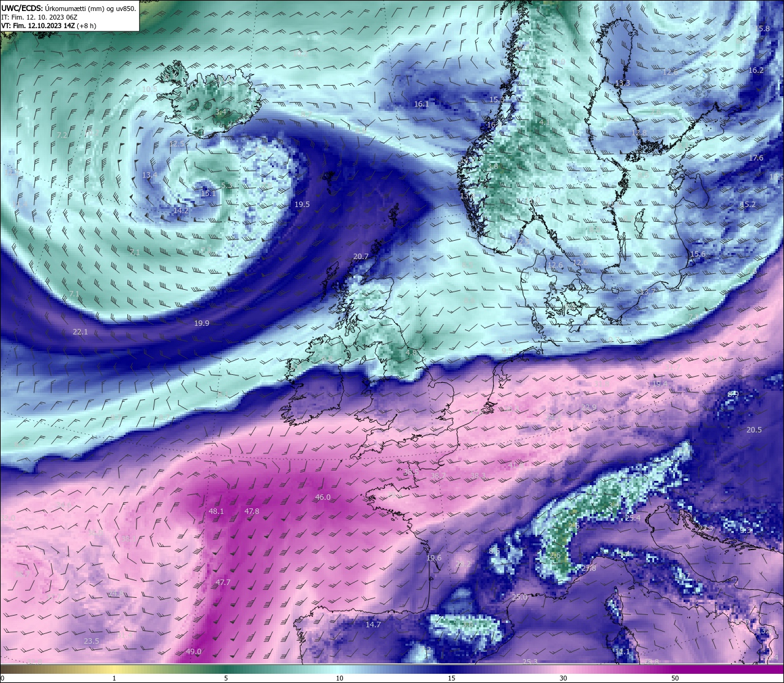
Task: Click the '10' tick on the colour scale
Action: tap(339, 678)
